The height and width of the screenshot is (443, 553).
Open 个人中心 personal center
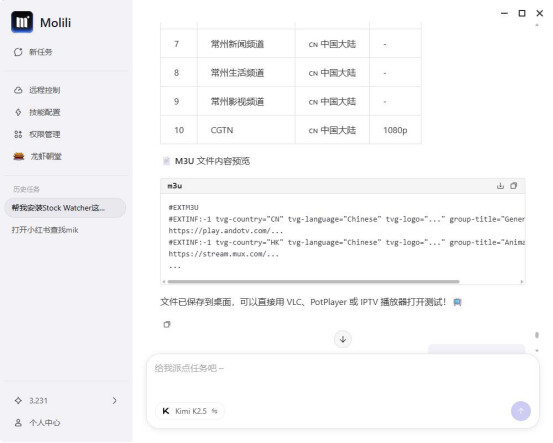(x=37, y=423)
